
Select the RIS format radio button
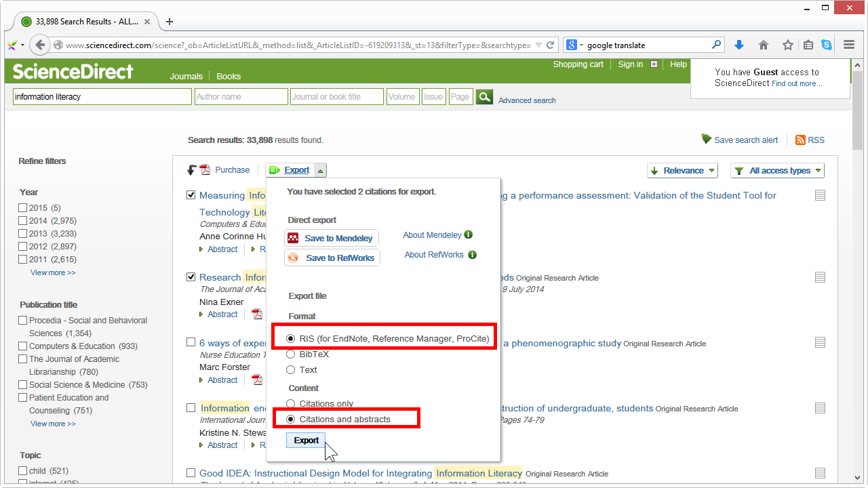(291, 338)
